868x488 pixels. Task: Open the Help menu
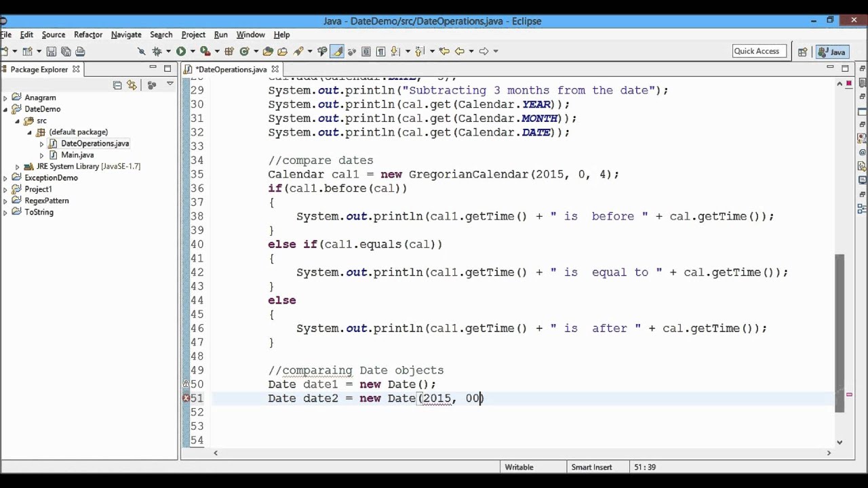[x=281, y=35]
